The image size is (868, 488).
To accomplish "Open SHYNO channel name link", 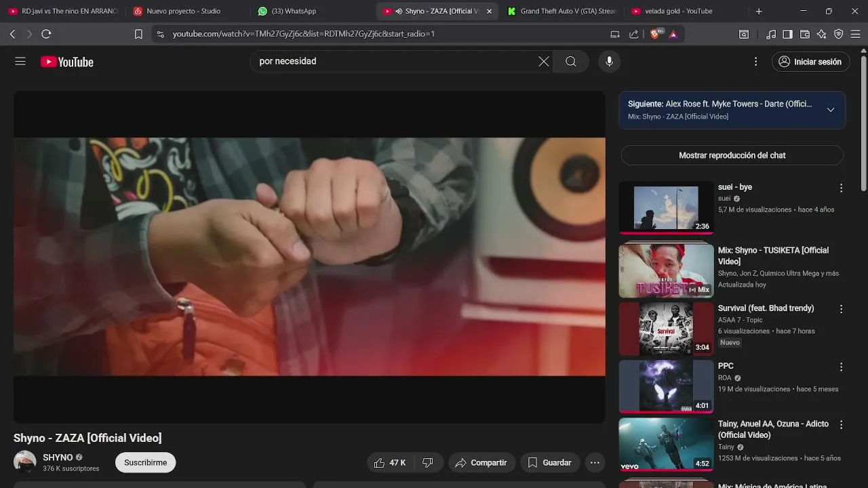I will click(58, 457).
